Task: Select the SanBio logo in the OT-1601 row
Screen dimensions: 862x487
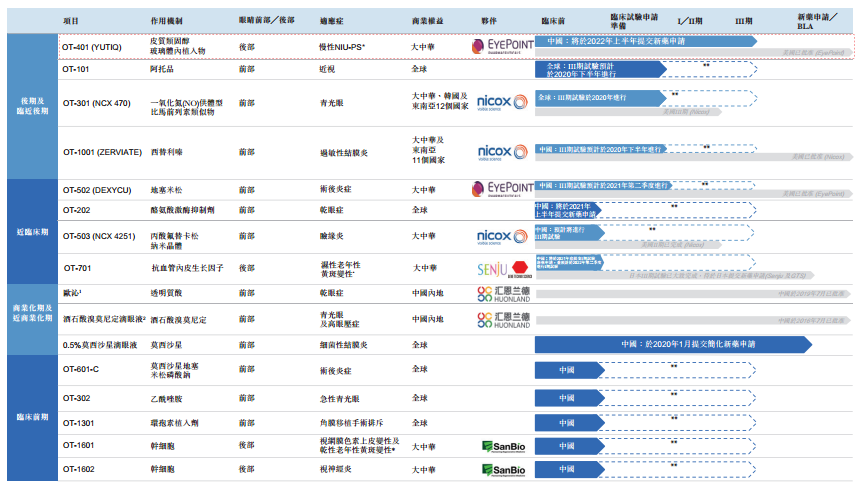Action: (x=501, y=446)
